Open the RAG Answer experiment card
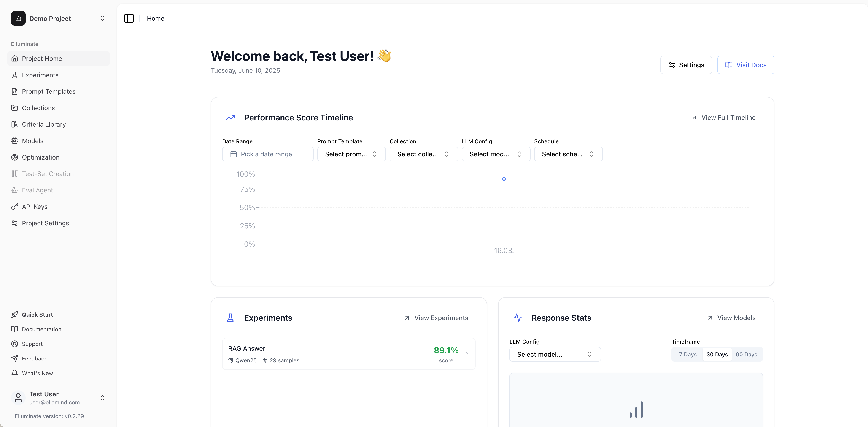This screenshot has height=427, width=868. click(x=349, y=354)
